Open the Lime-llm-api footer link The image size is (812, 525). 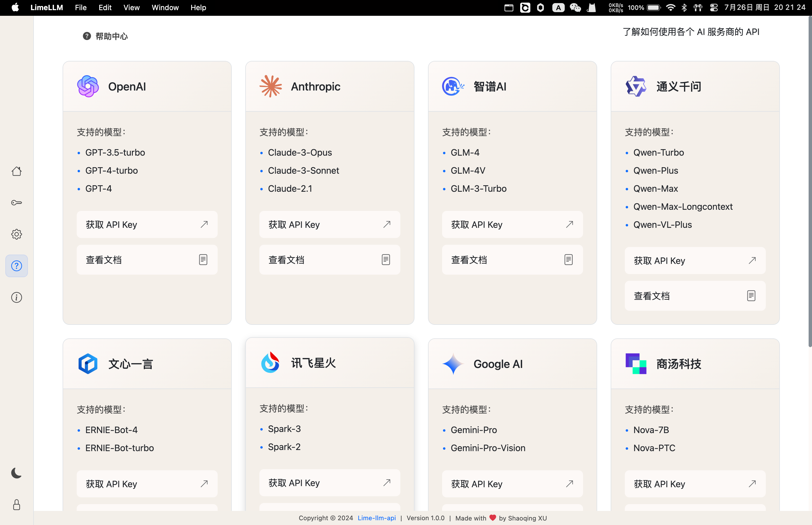[x=377, y=518]
